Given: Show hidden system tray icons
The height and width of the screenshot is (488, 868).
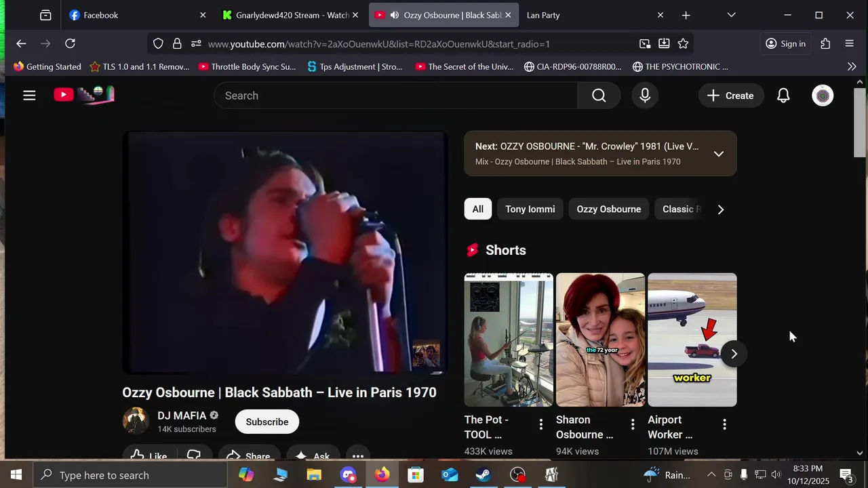Looking at the screenshot, I should [x=711, y=475].
